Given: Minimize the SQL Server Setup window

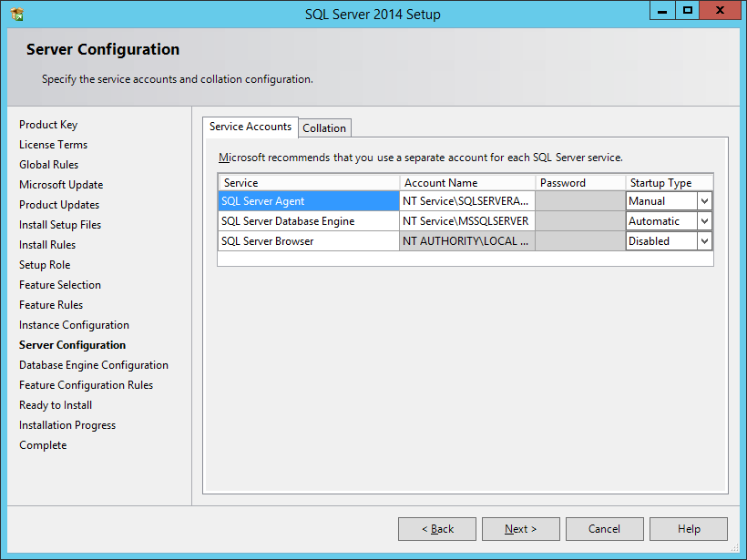Looking at the screenshot, I should pos(663,10).
